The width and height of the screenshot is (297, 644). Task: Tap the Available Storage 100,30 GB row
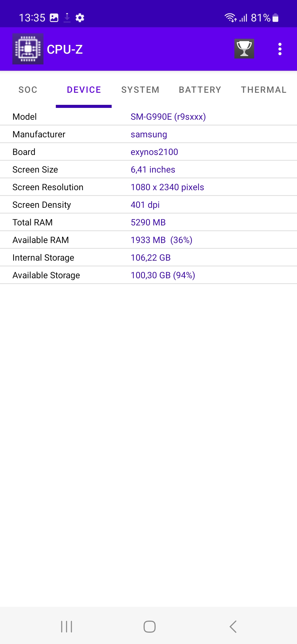(x=148, y=275)
